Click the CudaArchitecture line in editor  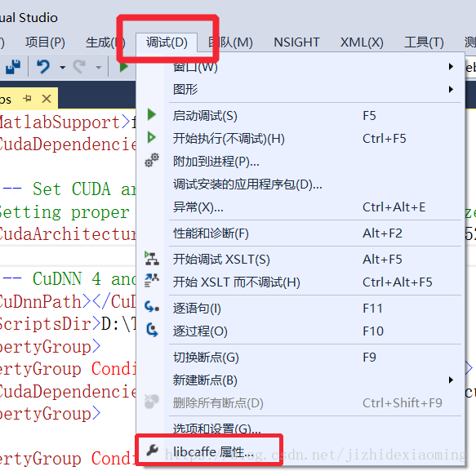68,234
